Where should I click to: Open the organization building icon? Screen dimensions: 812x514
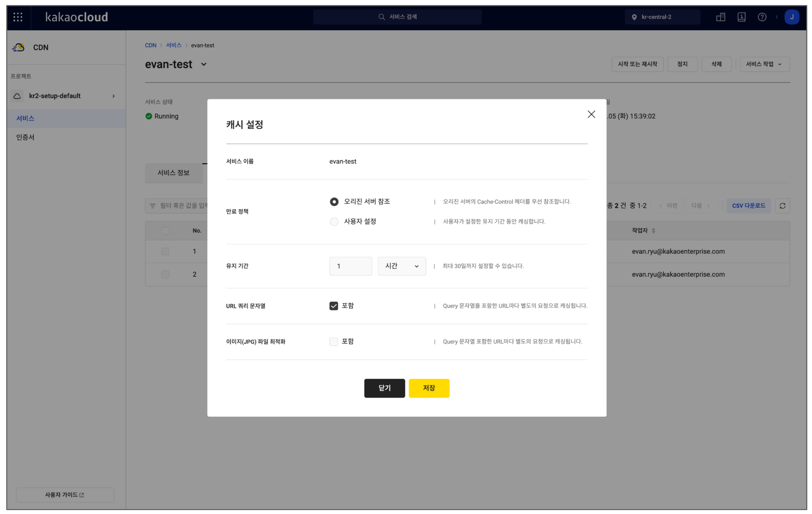(x=721, y=17)
